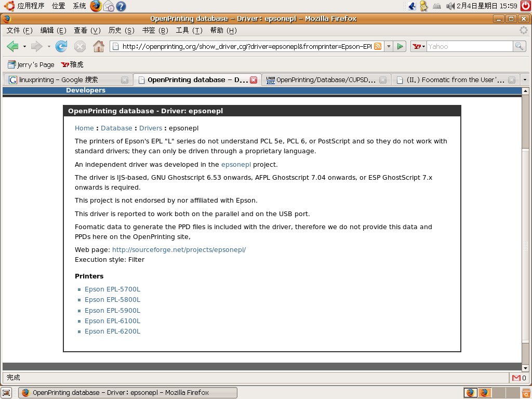Open the epsonepl project link
This screenshot has height=399, width=532.
(236, 165)
